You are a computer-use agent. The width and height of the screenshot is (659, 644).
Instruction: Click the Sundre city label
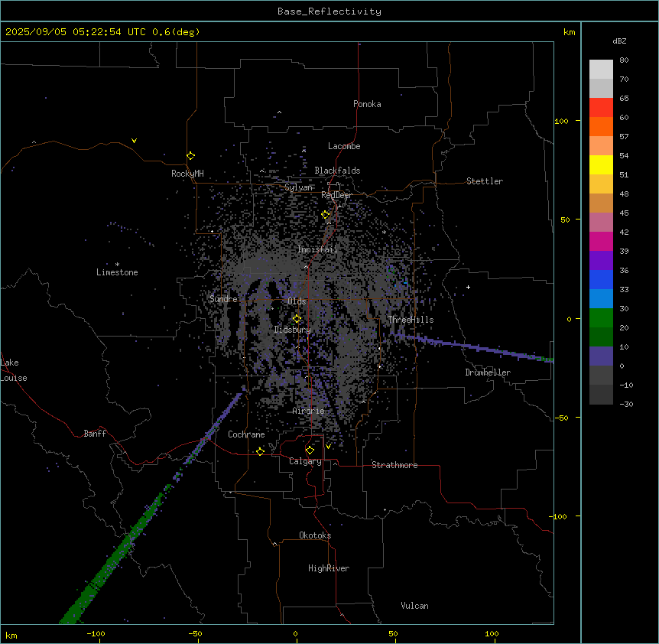point(223,299)
